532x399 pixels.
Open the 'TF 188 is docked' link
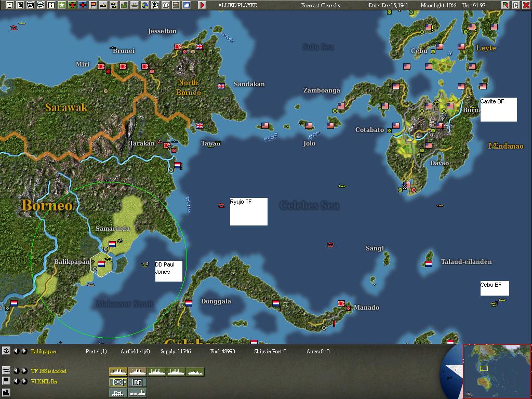(48, 371)
